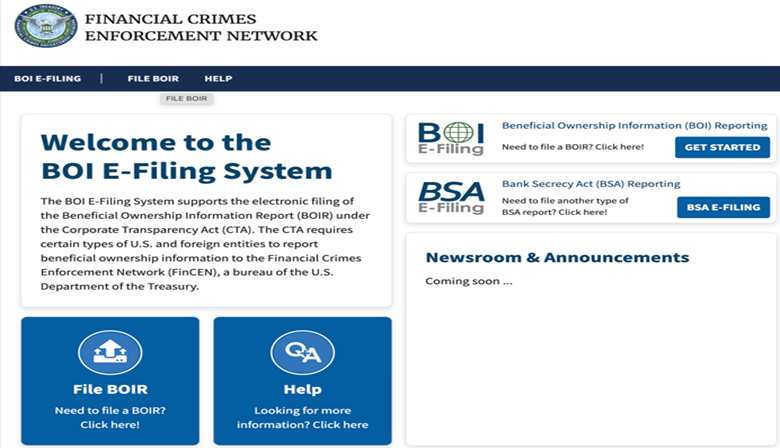Click the Newsroom & Announcements heading
This screenshot has width=780, height=448.
[557, 257]
